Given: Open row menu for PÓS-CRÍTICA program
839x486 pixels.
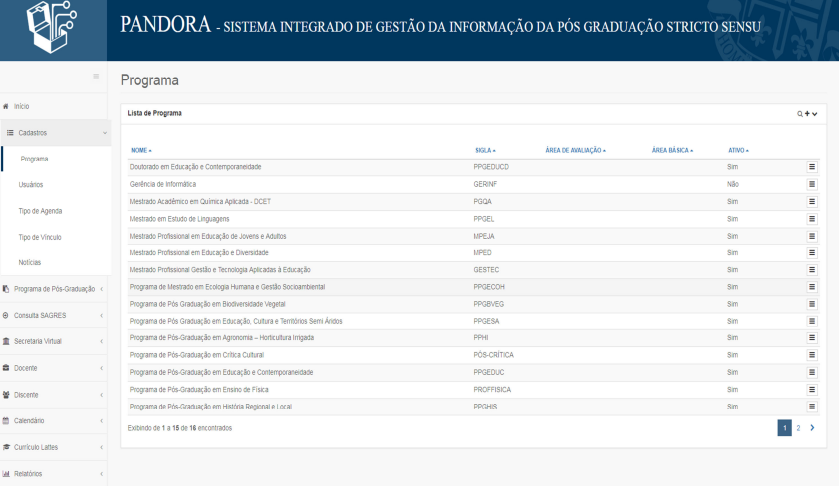Looking at the screenshot, I should pyautogui.click(x=812, y=355).
